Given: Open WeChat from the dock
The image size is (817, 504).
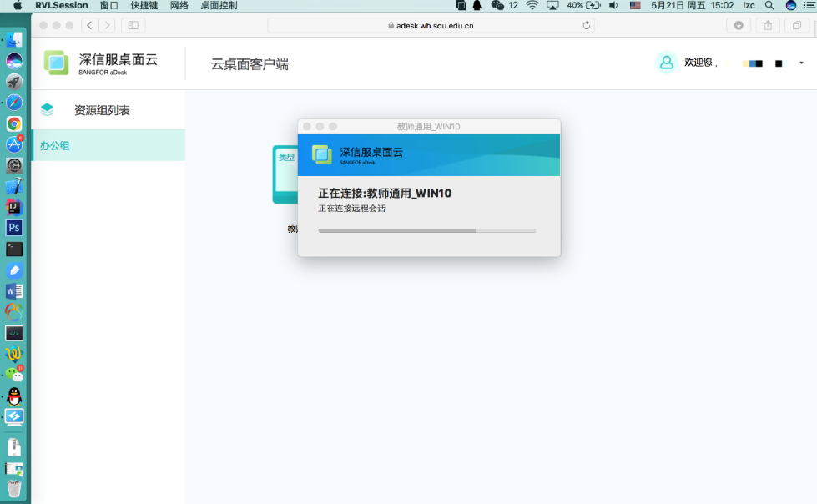Looking at the screenshot, I should [x=14, y=375].
